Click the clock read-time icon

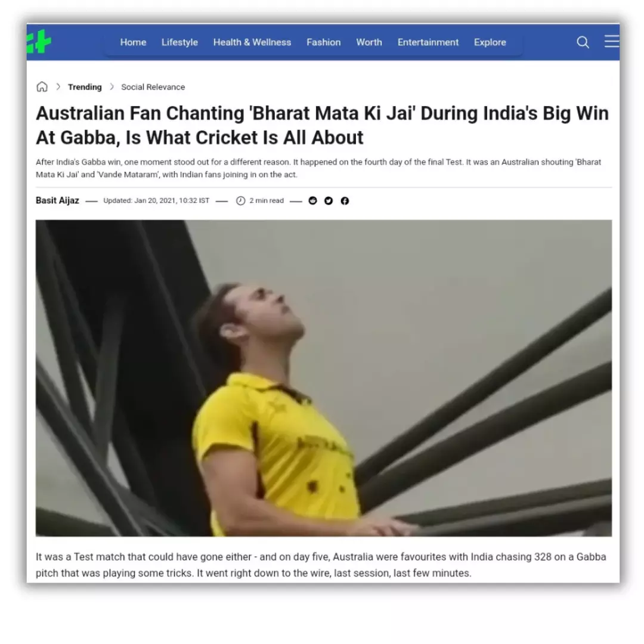pyautogui.click(x=241, y=200)
